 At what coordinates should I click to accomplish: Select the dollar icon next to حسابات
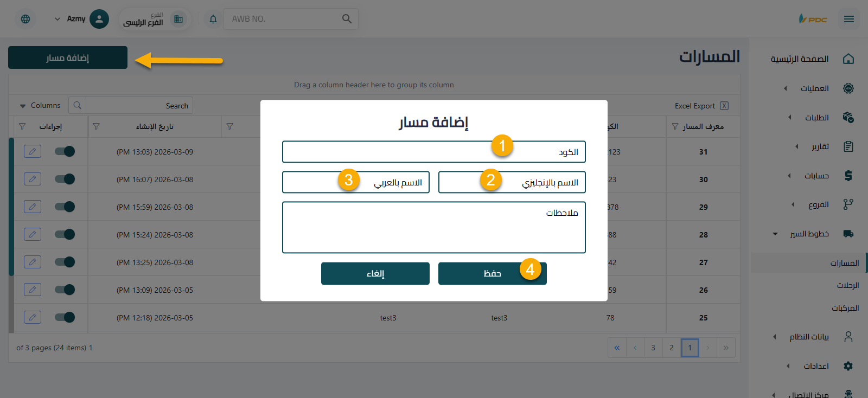[848, 175]
